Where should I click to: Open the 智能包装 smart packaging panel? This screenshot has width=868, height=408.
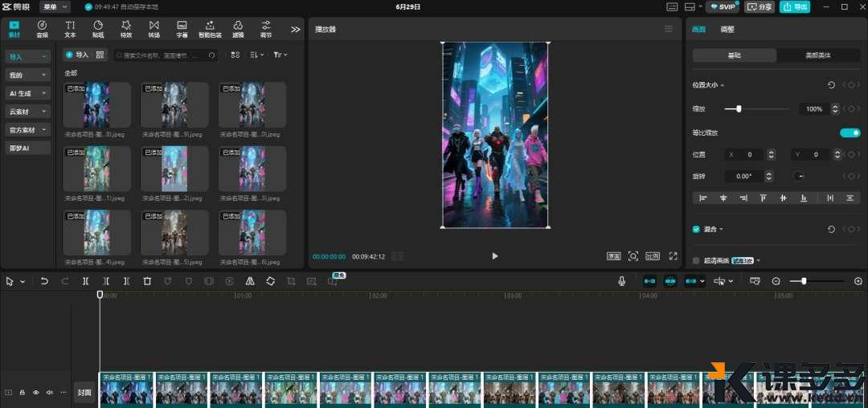point(210,29)
